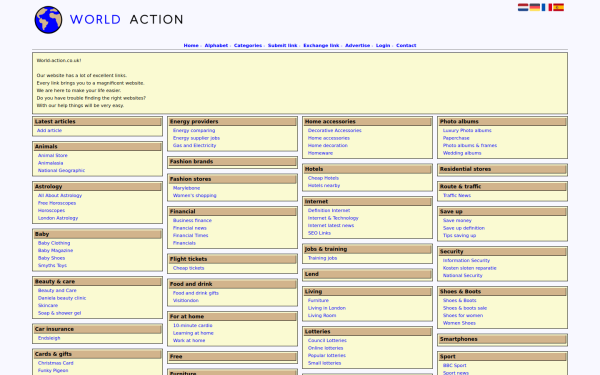600x375 pixels.
Task: Open the Decorative Accessories link
Action: (334, 130)
